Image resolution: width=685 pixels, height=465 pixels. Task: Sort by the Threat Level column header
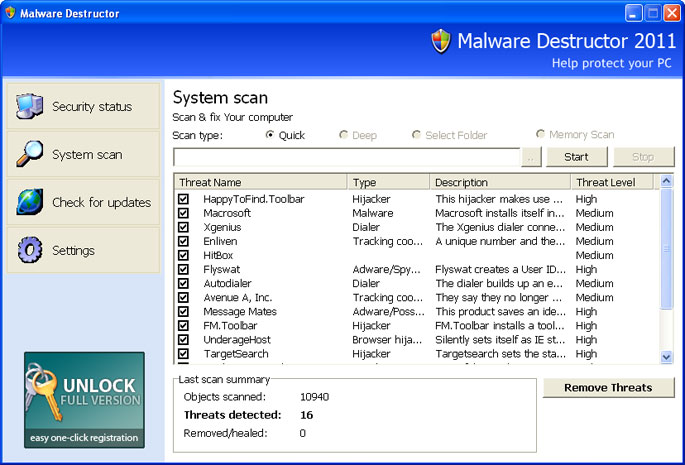pos(612,182)
